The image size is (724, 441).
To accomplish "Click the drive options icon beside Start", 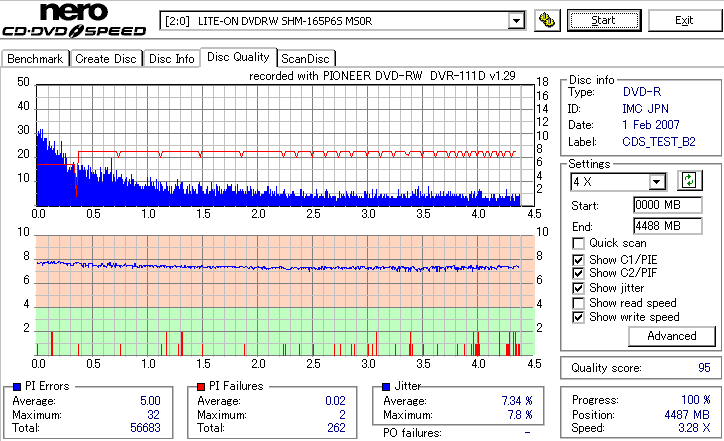I will pos(547,21).
